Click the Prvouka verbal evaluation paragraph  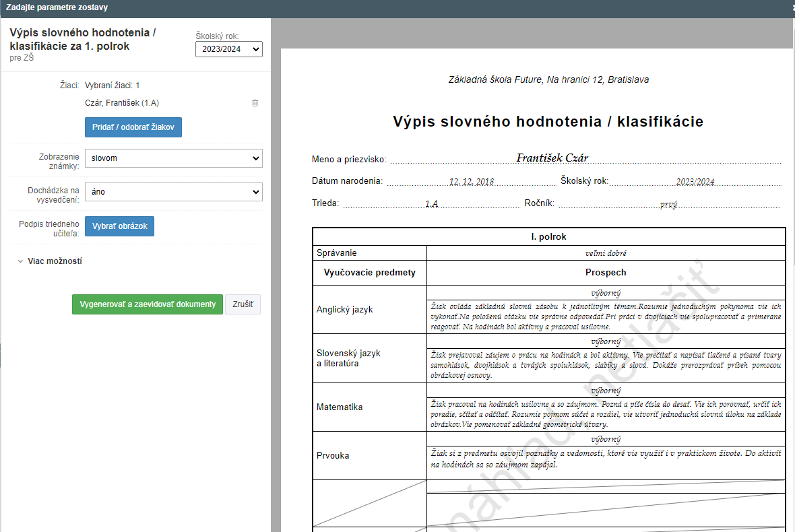606,459
